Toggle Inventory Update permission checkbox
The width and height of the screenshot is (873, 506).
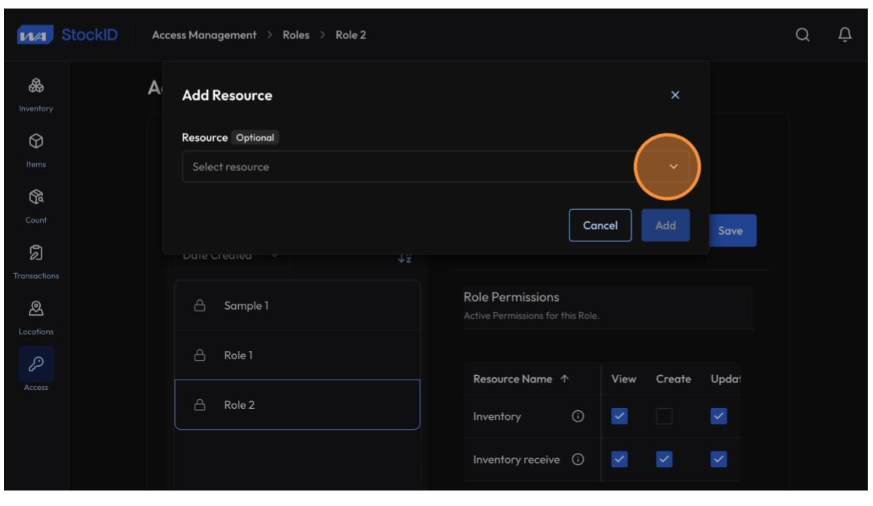(718, 416)
